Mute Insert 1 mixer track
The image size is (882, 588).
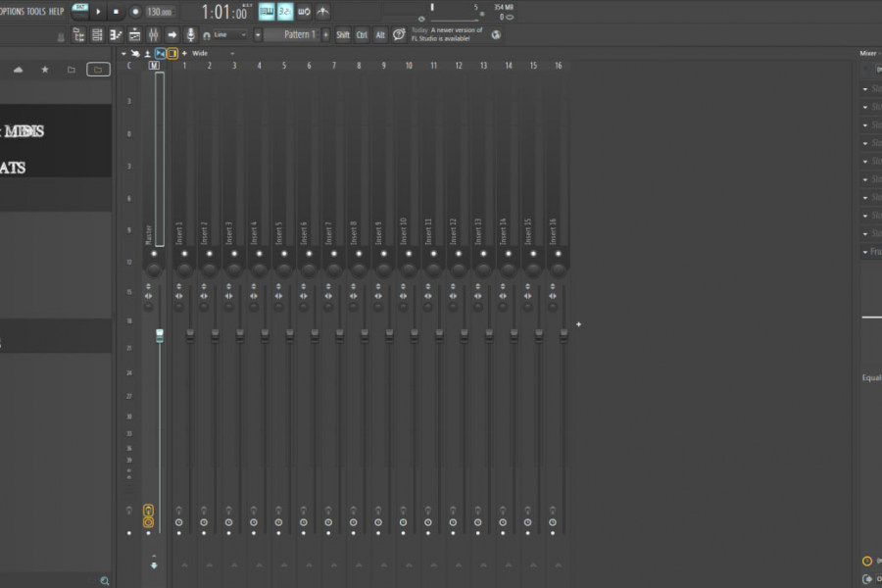point(184,254)
